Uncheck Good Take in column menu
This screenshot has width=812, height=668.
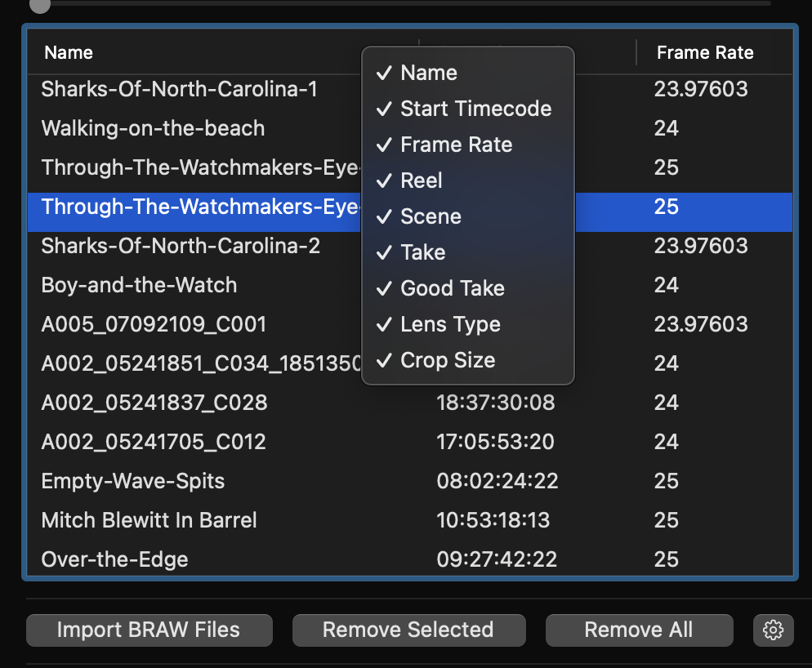[x=452, y=288]
